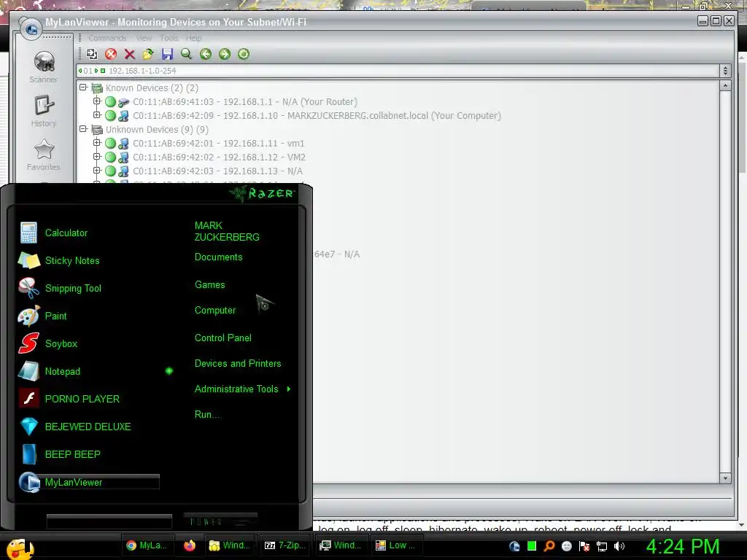Click the quick scan toolbar icon
The image size is (747, 560).
coord(91,54)
